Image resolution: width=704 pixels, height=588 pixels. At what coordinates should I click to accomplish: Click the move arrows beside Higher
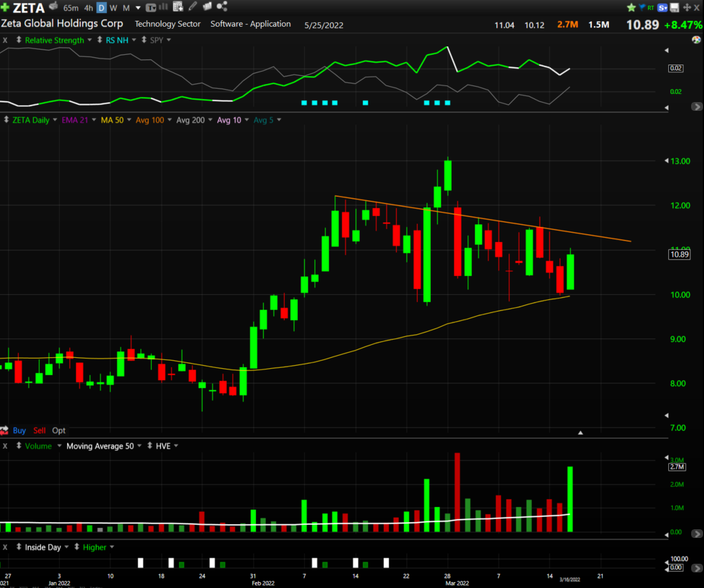tap(77, 547)
